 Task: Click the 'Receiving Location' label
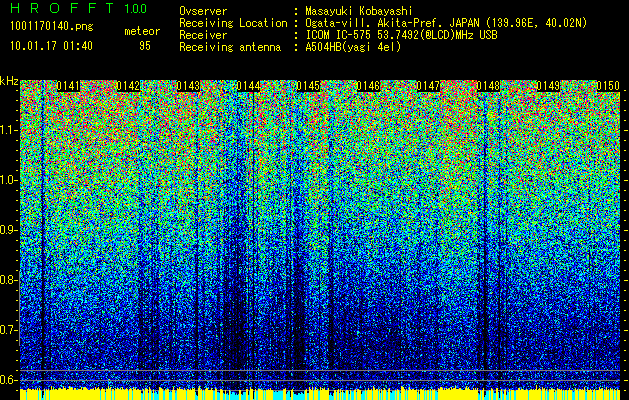pyautogui.click(x=233, y=23)
